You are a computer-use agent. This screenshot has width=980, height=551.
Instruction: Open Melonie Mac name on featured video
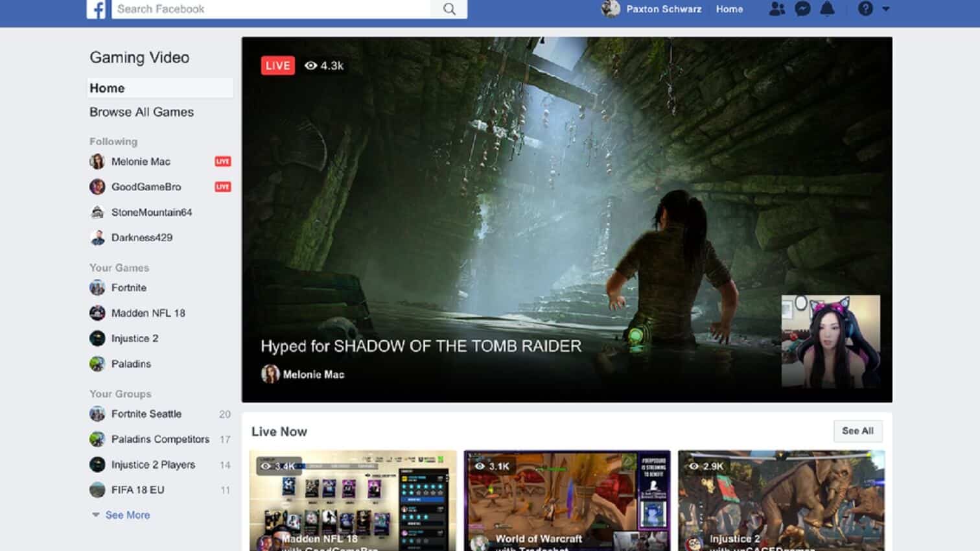coord(314,375)
